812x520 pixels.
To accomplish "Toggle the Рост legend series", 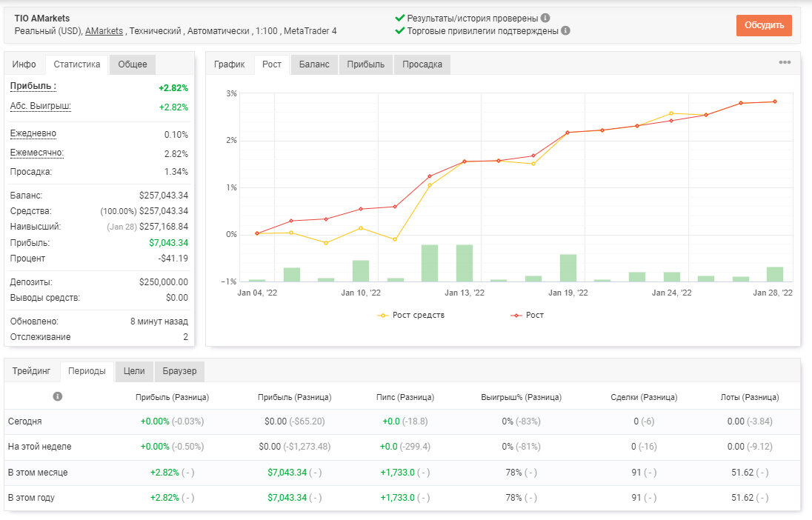I will point(528,315).
